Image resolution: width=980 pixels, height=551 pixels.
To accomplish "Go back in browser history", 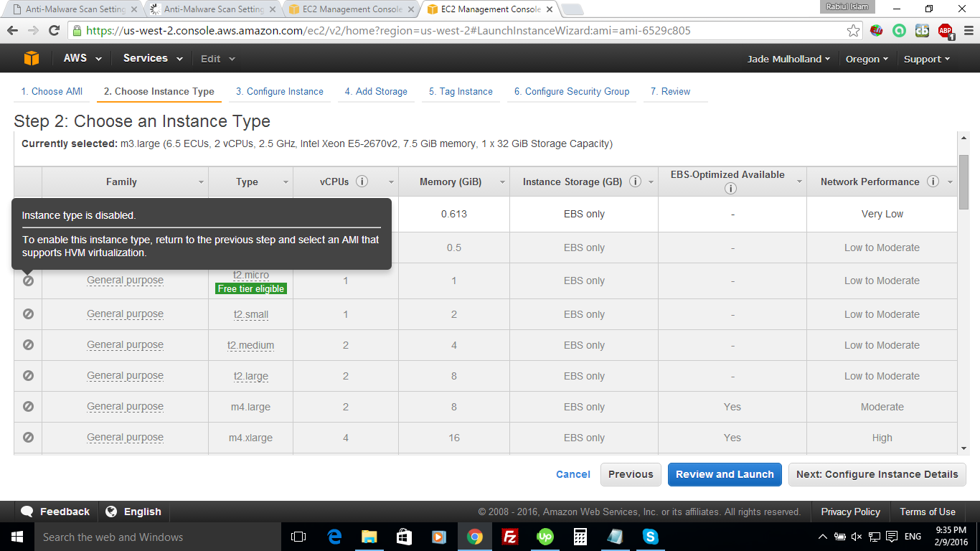I will tap(13, 31).
